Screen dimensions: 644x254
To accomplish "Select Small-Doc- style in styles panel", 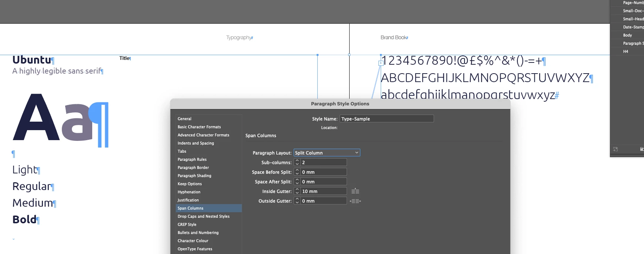I will [x=627, y=11].
